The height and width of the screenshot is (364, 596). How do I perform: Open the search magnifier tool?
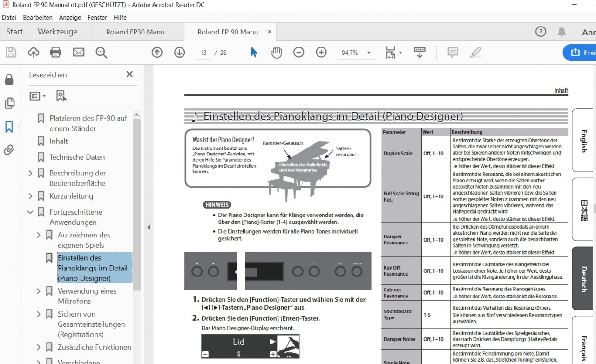[101, 52]
